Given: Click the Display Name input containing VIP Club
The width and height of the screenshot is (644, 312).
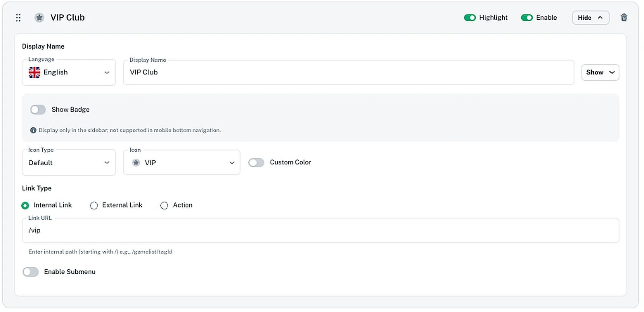Looking at the screenshot, I should (349, 72).
